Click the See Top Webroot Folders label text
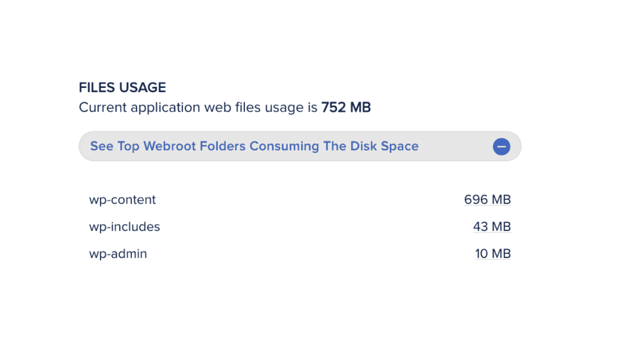Image resolution: width=644 pixels, height=362 pixels. coord(254,146)
